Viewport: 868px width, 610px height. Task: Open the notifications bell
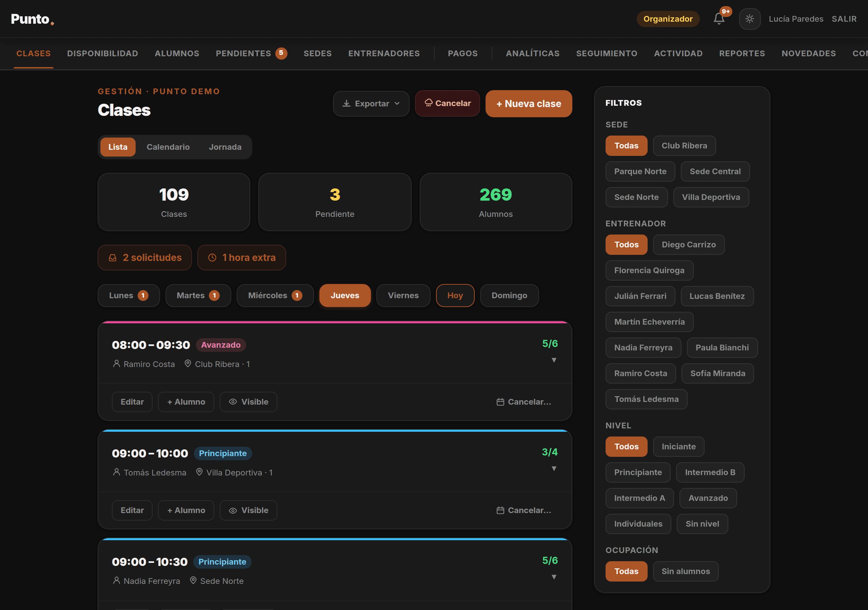click(719, 19)
